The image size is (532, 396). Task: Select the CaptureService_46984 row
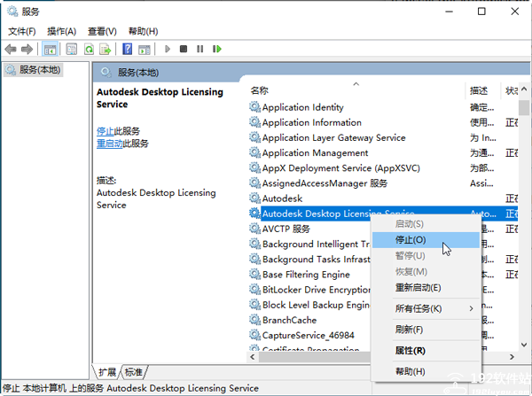[x=309, y=335]
